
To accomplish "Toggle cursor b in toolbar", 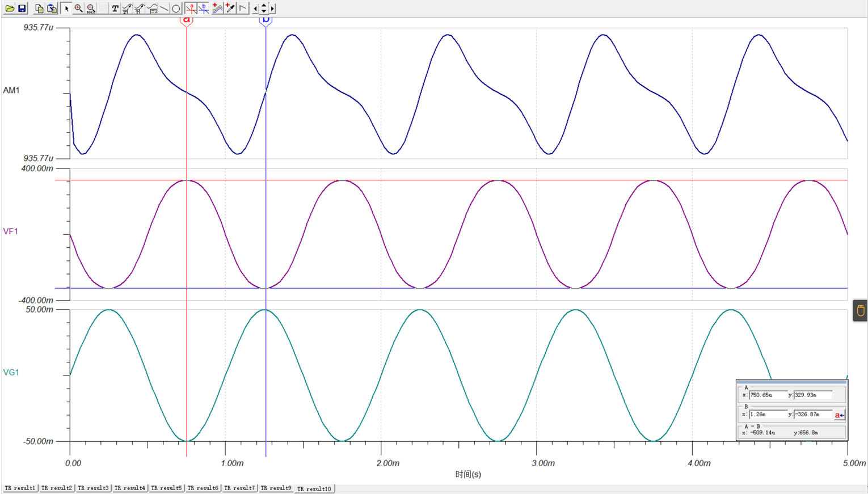I will (x=203, y=8).
